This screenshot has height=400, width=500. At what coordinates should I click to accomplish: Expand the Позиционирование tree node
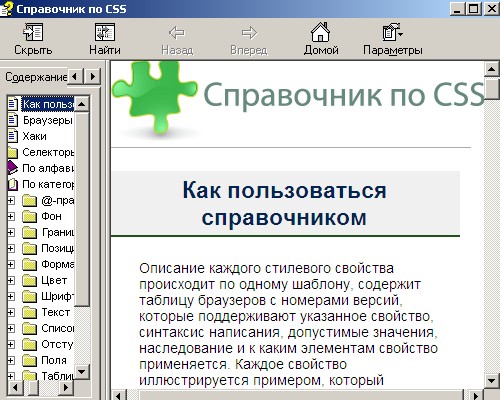click(11, 248)
